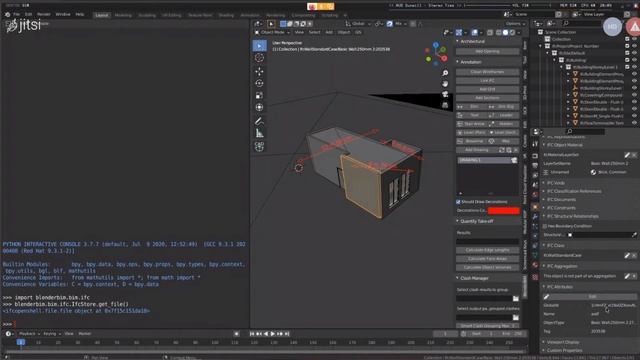The width and height of the screenshot is (640, 360).
Task: Open the viewport Object menu
Action: pyautogui.click(x=344, y=33)
